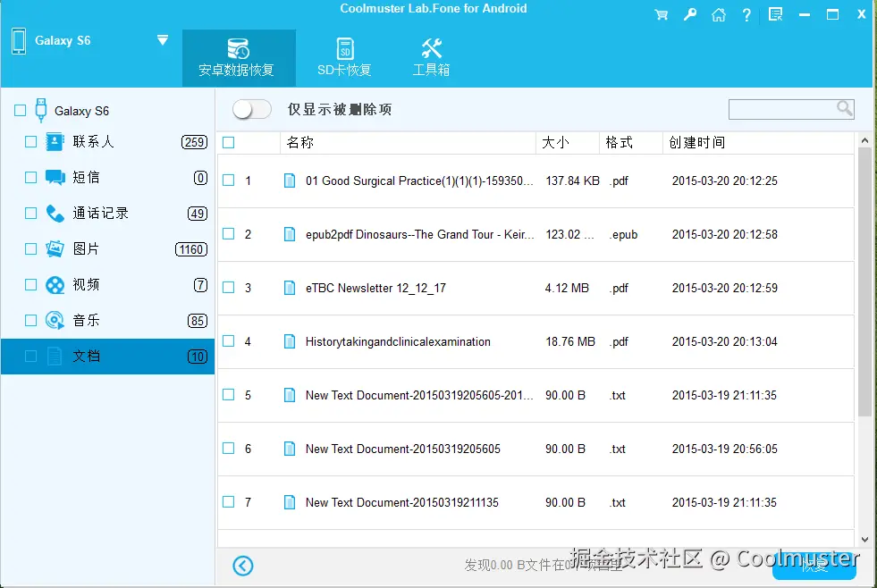
Task: Click date 2015-03-19 20:56:05
Action: (724, 449)
